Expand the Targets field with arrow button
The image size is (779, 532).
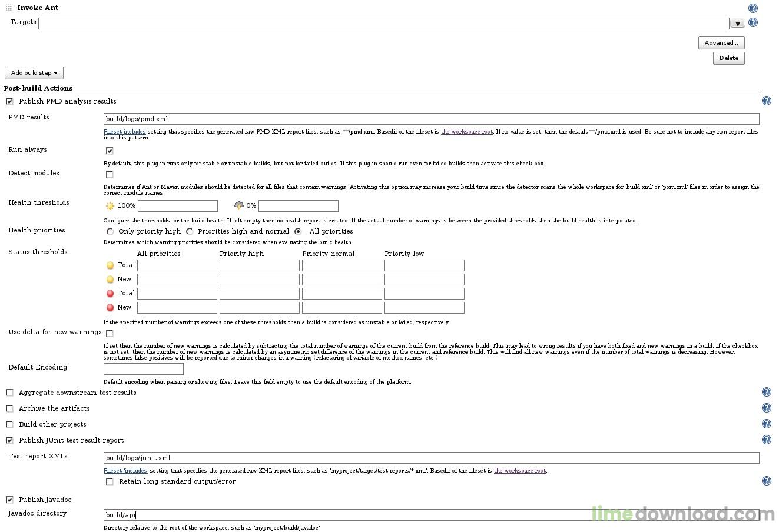[x=738, y=24]
